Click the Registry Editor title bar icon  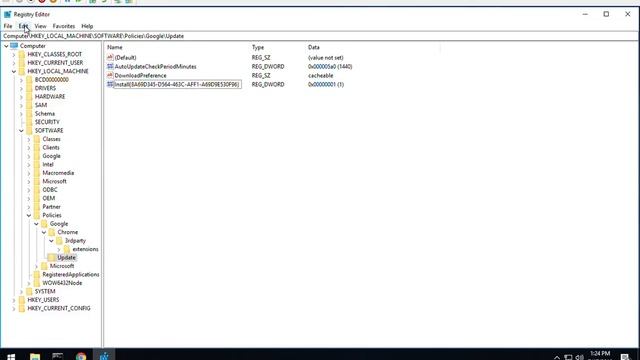(7, 14)
